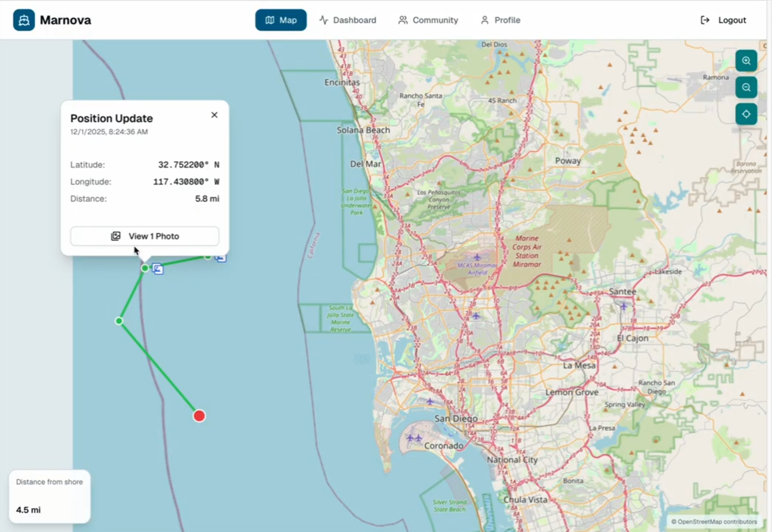The image size is (772, 532).
Task: Zoom in on the map
Action: [x=746, y=61]
